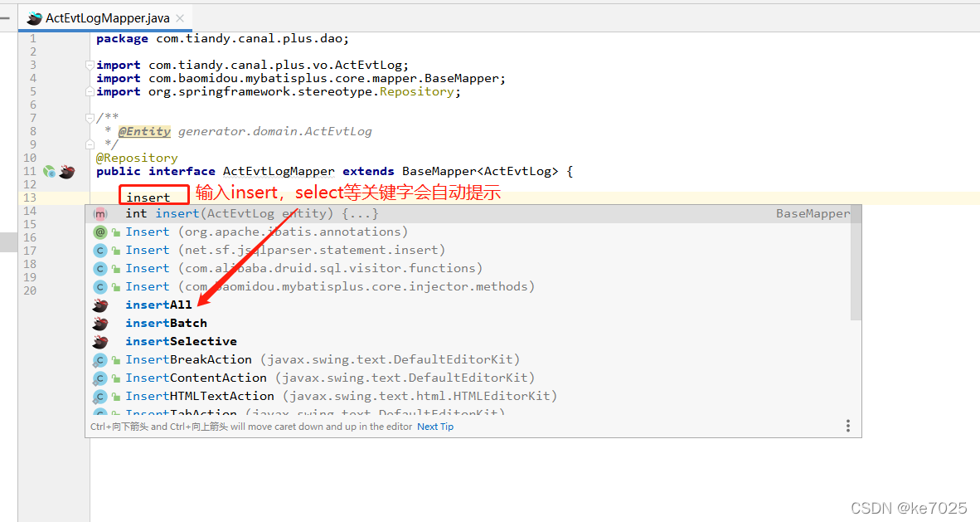The height and width of the screenshot is (522, 980).
Task: Click the import of Repository on line 5
Action: [278, 91]
